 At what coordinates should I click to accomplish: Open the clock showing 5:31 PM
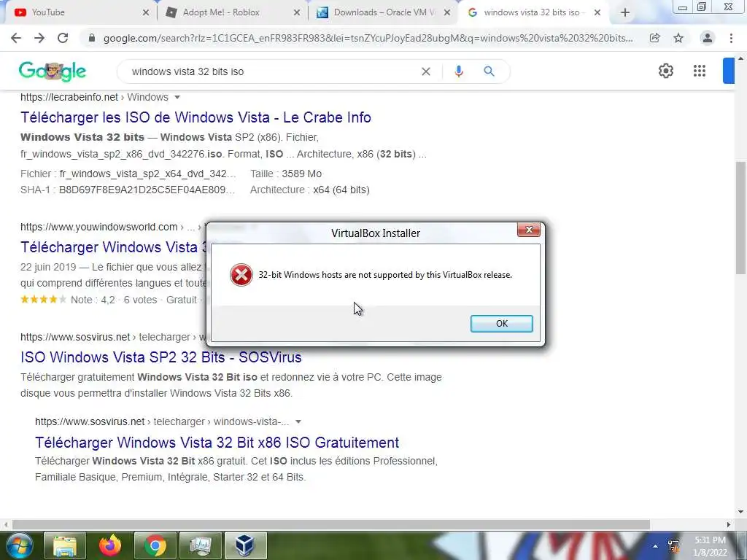(710, 546)
